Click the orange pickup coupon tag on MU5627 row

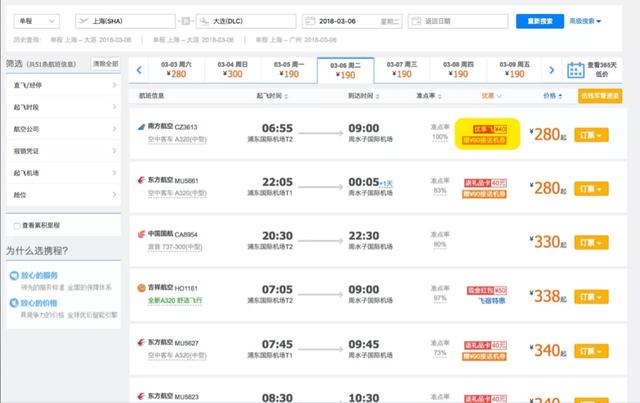484,356
